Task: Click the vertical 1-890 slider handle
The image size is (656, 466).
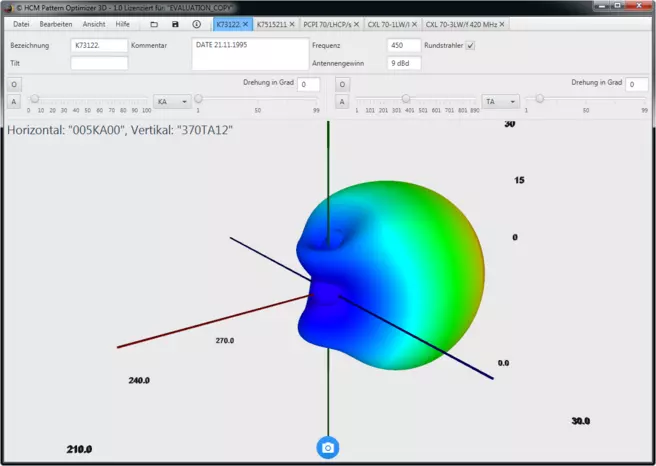Action: (x=406, y=99)
